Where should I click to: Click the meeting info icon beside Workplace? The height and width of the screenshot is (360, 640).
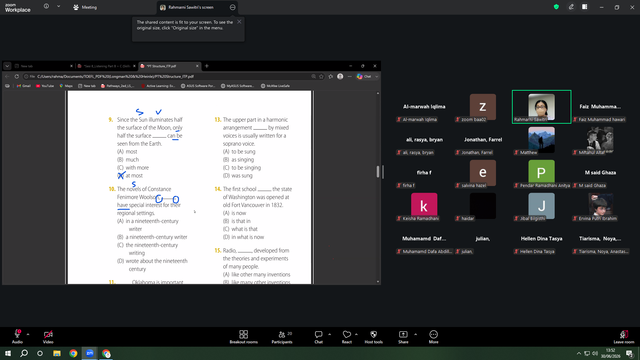point(46,7)
